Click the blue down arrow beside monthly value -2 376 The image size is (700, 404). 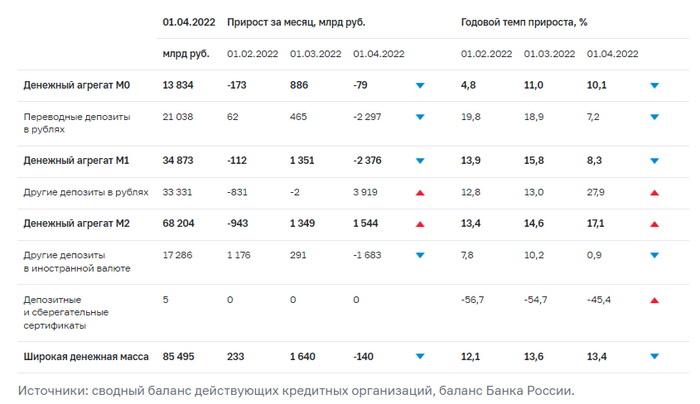420,161
